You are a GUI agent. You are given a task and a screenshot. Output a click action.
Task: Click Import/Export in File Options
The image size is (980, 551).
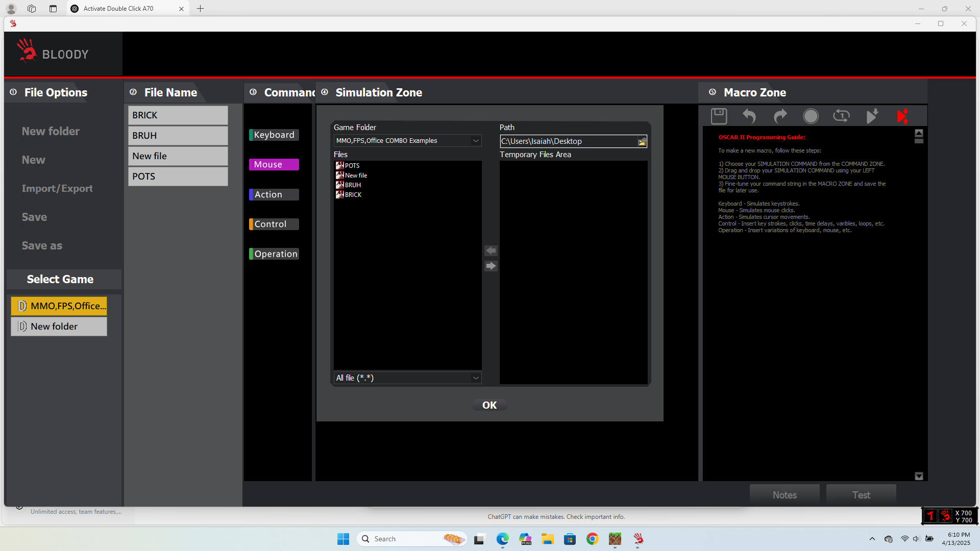pyautogui.click(x=57, y=189)
